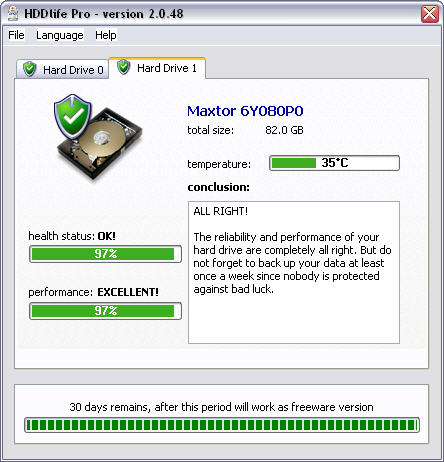Click the hard drive with shield image
This screenshot has width=444, height=462.
pos(98,137)
